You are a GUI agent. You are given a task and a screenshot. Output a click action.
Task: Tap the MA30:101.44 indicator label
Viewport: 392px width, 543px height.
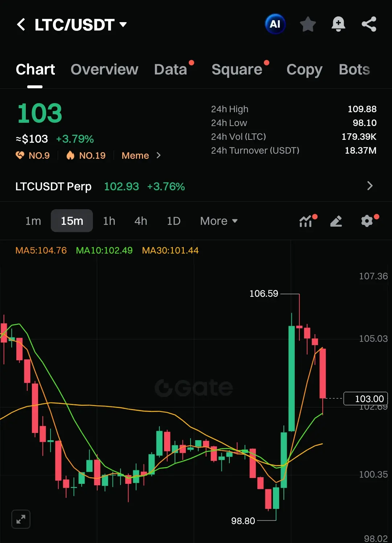pos(170,250)
